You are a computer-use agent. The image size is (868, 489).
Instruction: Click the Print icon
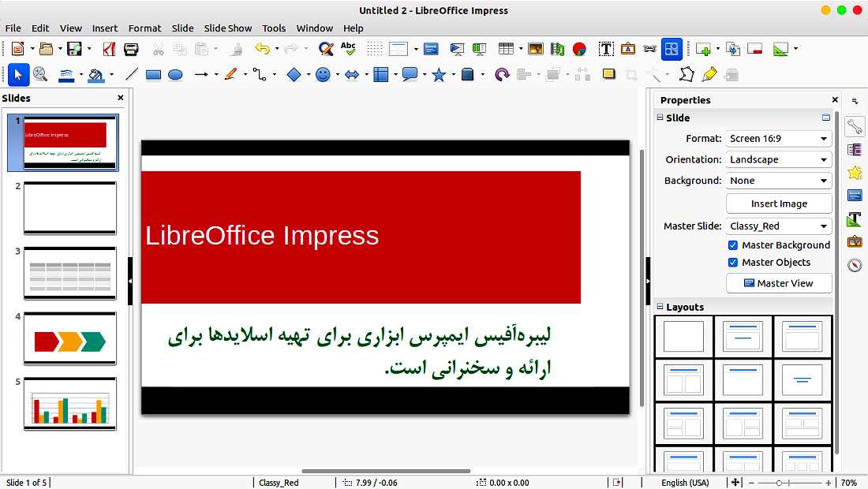pyautogui.click(x=131, y=49)
